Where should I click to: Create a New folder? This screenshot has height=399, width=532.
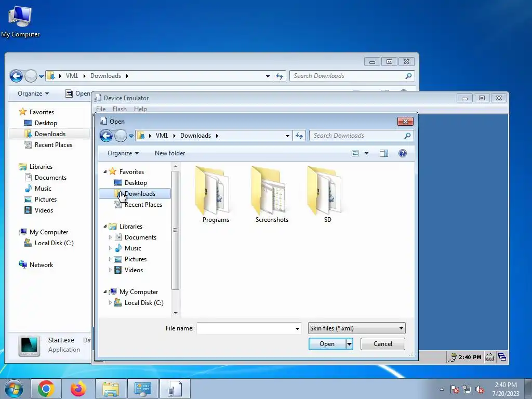170,153
